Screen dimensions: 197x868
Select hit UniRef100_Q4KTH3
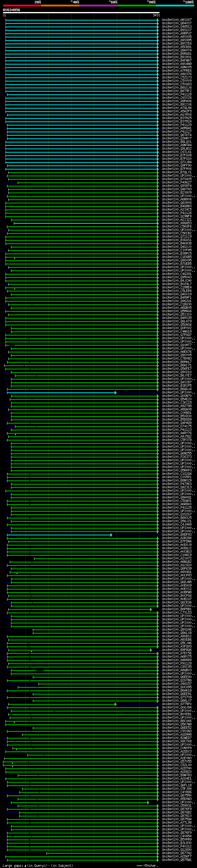pos(177,189)
